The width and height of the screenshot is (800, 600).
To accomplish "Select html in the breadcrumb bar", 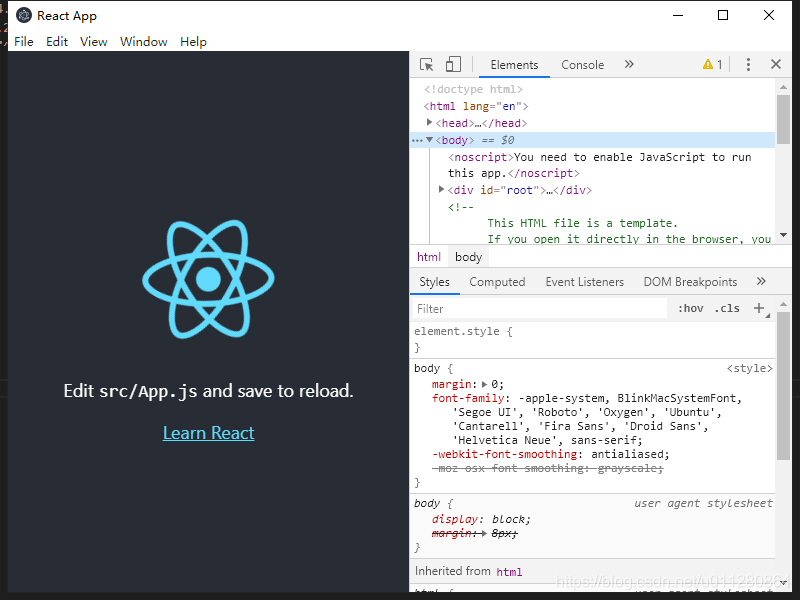I will pos(429,257).
